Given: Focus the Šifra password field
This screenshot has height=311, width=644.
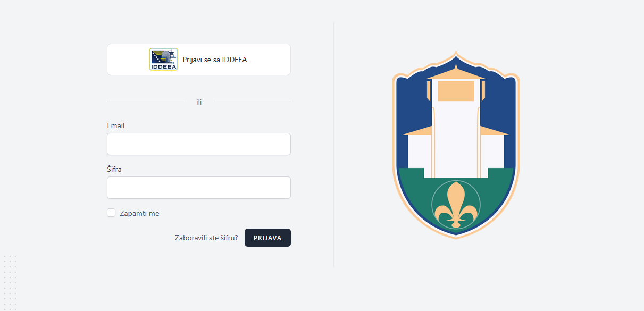Looking at the screenshot, I should [199, 188].
